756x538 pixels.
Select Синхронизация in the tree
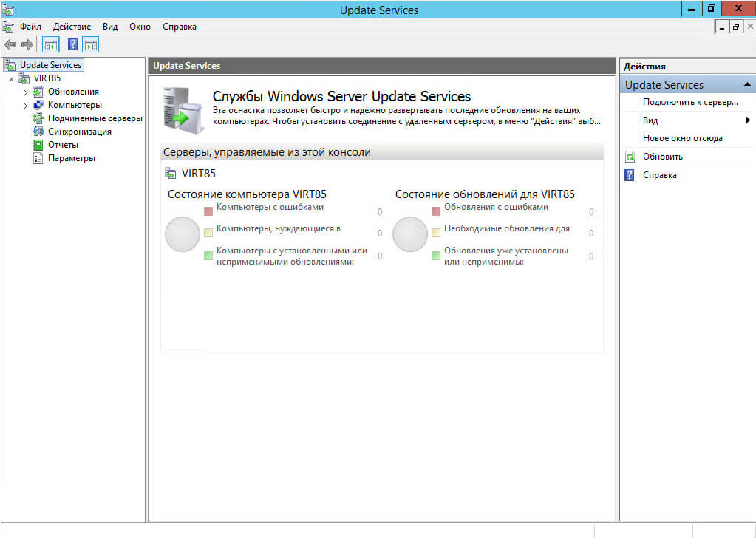click(x=80, y=132)
